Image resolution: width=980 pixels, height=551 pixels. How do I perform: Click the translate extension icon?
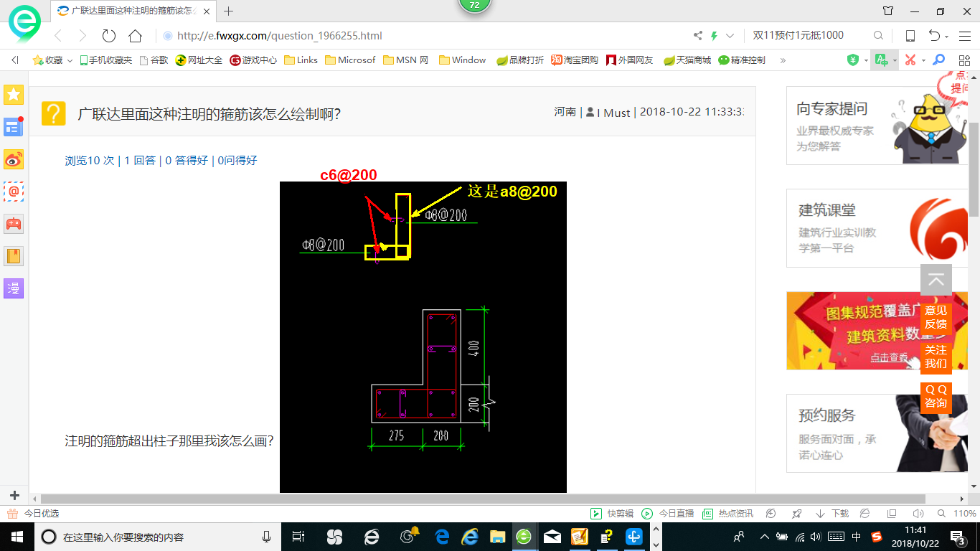(881, 60)
